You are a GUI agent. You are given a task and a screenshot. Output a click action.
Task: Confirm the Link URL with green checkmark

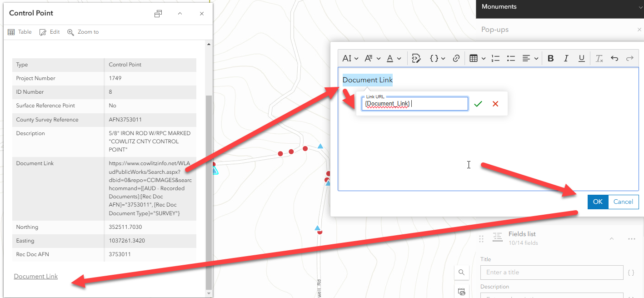[478, 104]
